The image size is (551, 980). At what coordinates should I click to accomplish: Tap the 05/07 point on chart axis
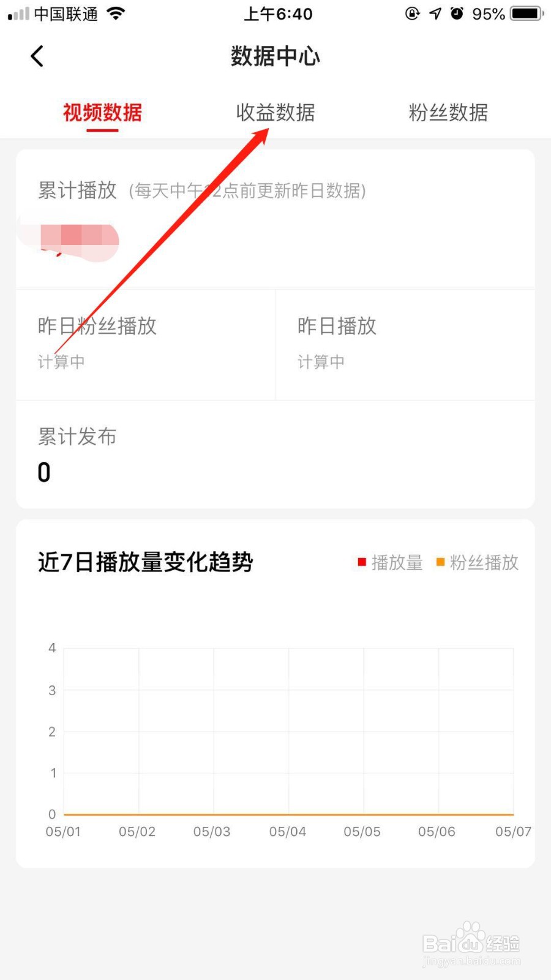point(513,832)
